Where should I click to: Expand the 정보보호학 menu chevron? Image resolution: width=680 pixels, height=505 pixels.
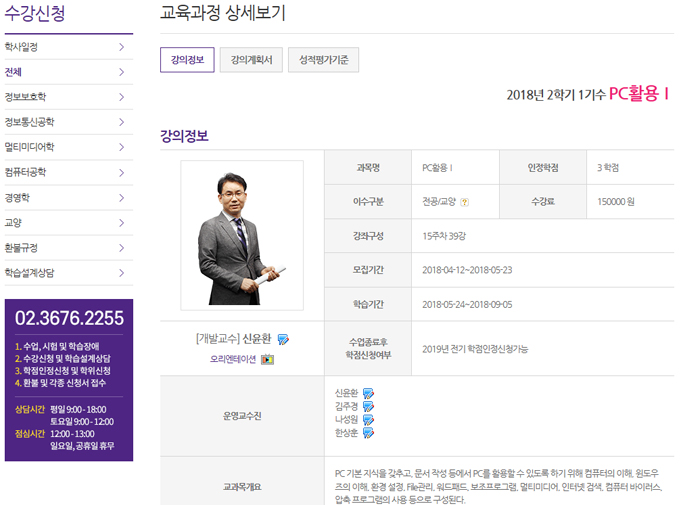[x=121, y=97]
